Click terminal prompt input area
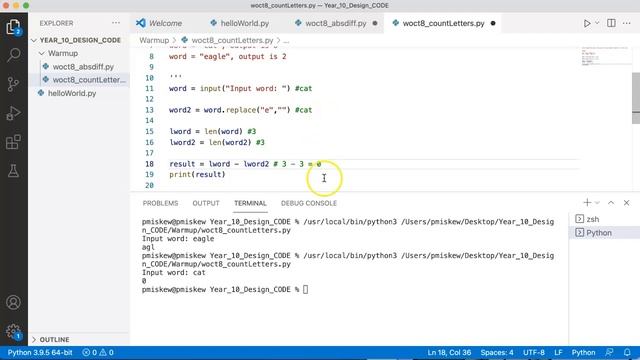The width and height of the screenshot is (640, 360). coord(305,290)
